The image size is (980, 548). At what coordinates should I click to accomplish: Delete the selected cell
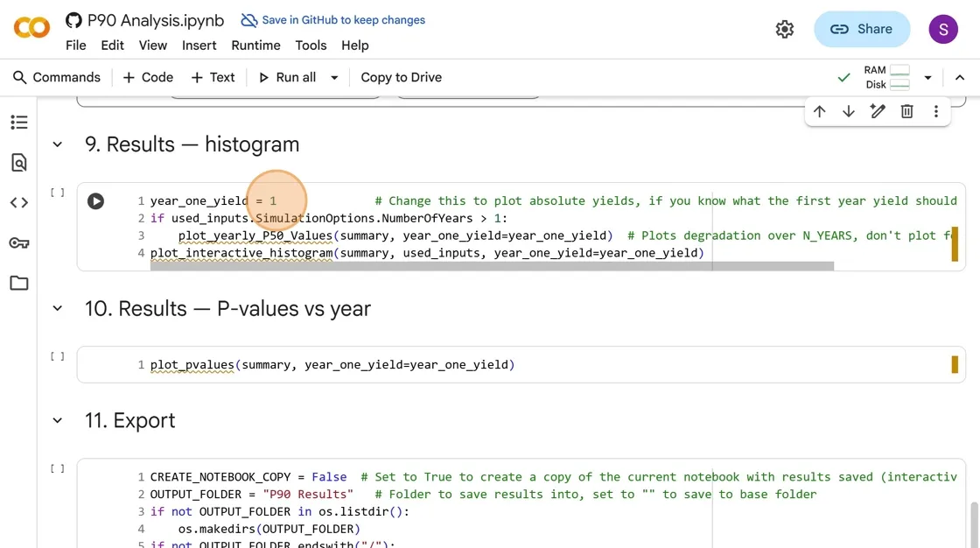tap(906, 111)
